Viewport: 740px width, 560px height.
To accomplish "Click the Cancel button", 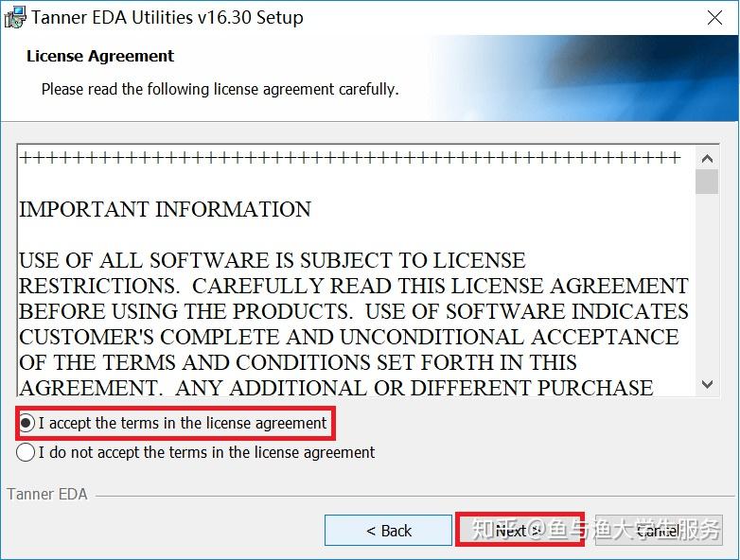I will click(x=657, y=531).
